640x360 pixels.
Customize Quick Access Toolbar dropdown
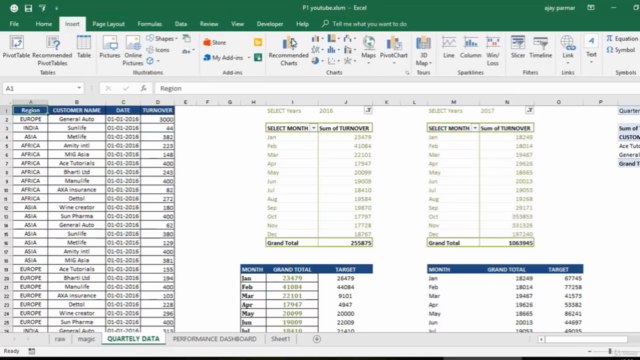click(56, 8)
